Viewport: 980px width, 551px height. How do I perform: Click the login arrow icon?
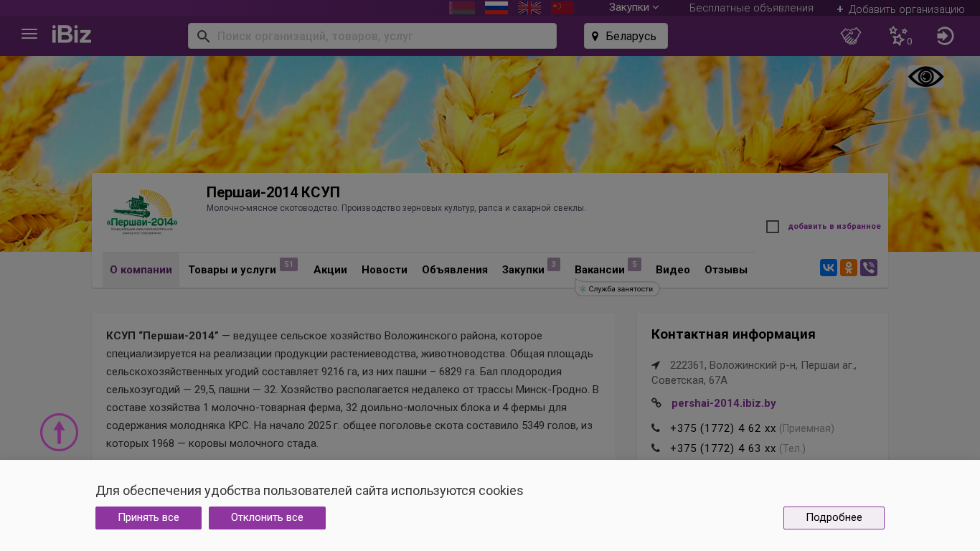(x=946, y=36)
